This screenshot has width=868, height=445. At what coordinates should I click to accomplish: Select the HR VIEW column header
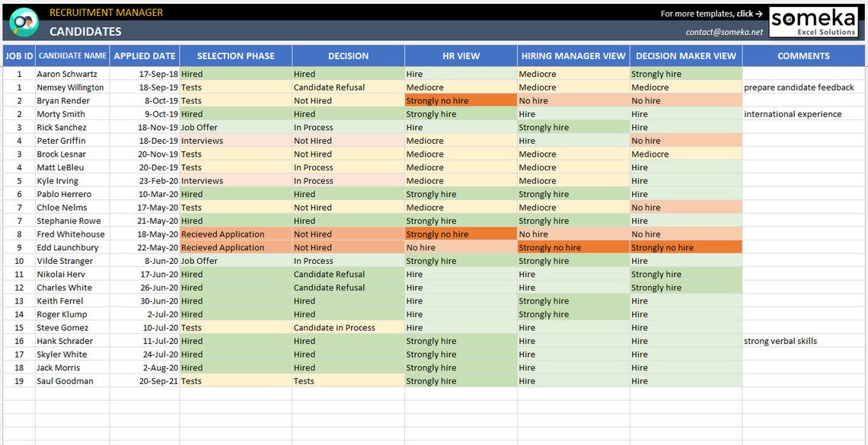(x=459, y=56)
